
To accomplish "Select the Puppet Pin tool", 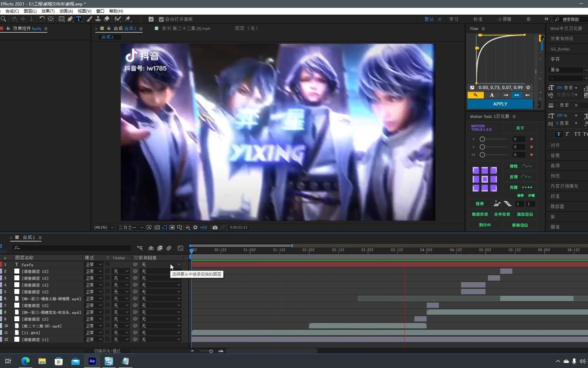I will 128,19.
